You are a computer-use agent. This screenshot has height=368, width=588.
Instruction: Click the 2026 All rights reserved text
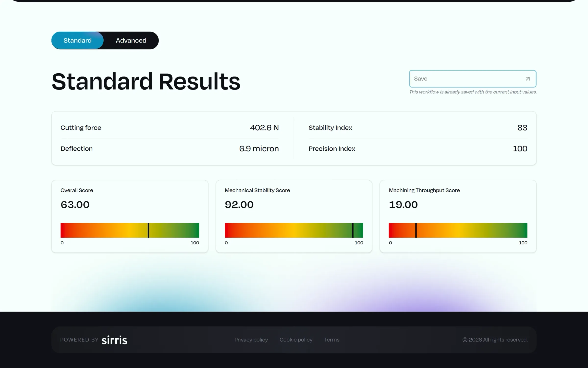pyautogui.click(x=495, y=340)
